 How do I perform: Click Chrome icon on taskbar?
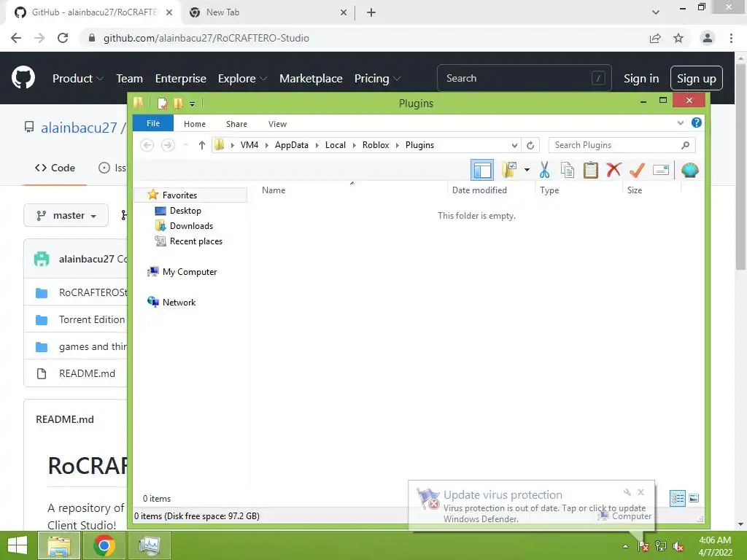pos(104,545)
